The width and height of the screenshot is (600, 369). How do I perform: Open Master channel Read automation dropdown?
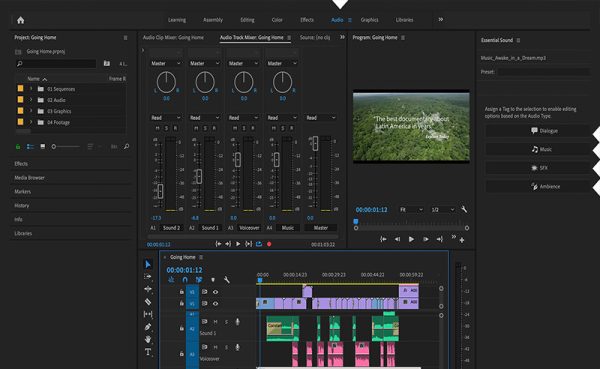(x=321, y=118)
